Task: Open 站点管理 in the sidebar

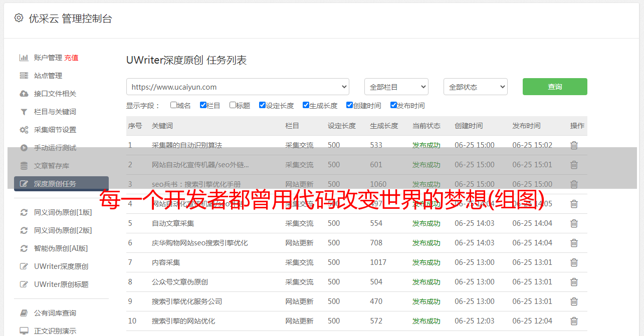Action: 48,76
